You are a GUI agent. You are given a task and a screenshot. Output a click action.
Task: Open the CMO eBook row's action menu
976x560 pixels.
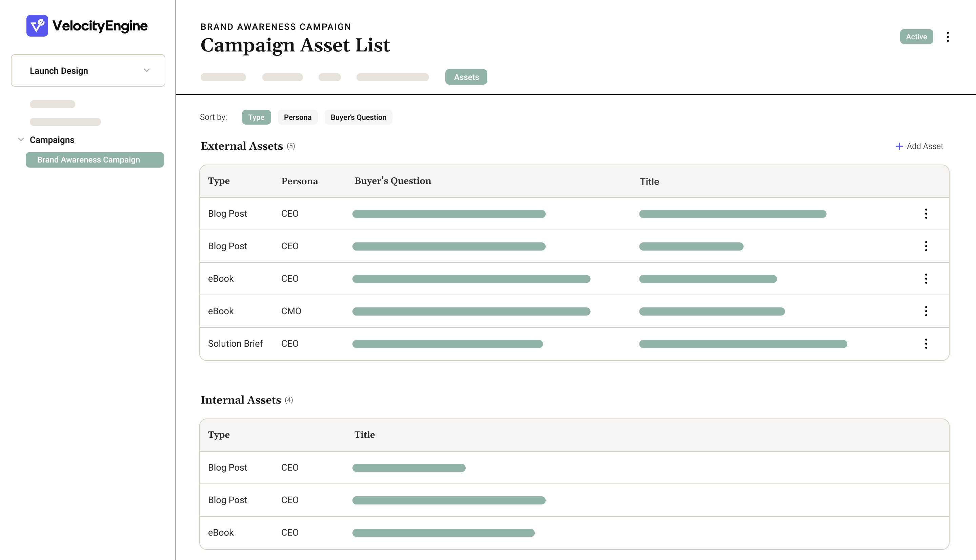[x=926, y=311]
